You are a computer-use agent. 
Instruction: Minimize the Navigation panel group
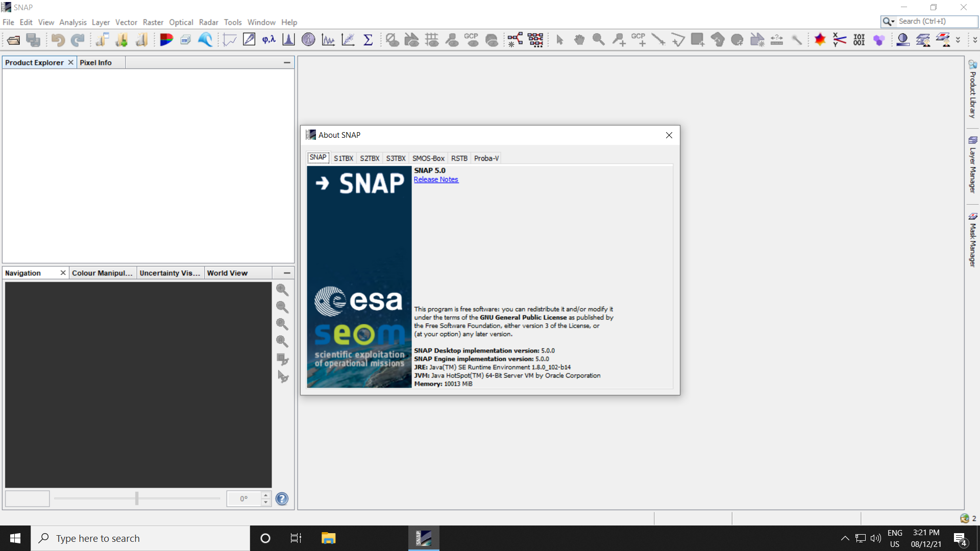287,273
